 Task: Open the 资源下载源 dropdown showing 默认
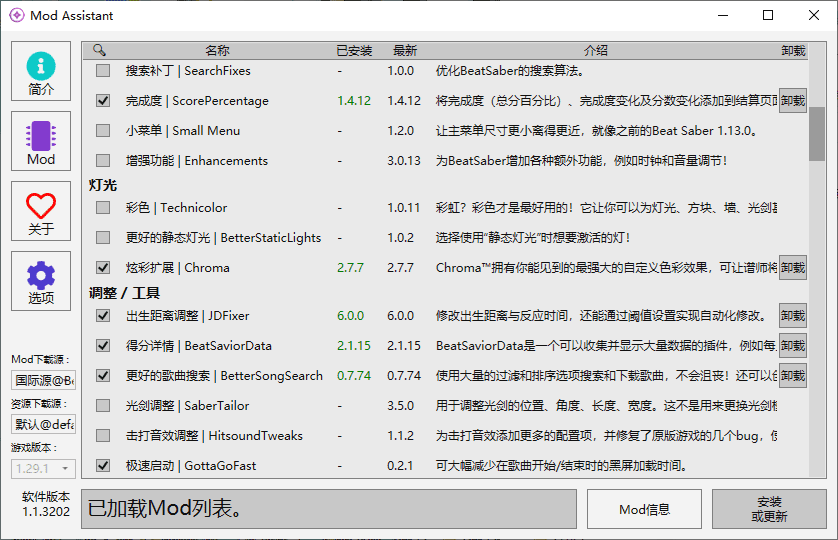pyautogui.click(x=43, y=425)
